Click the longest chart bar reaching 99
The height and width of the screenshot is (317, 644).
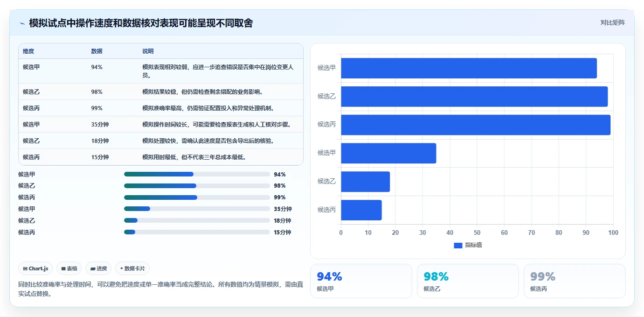[x=476, y=125]
